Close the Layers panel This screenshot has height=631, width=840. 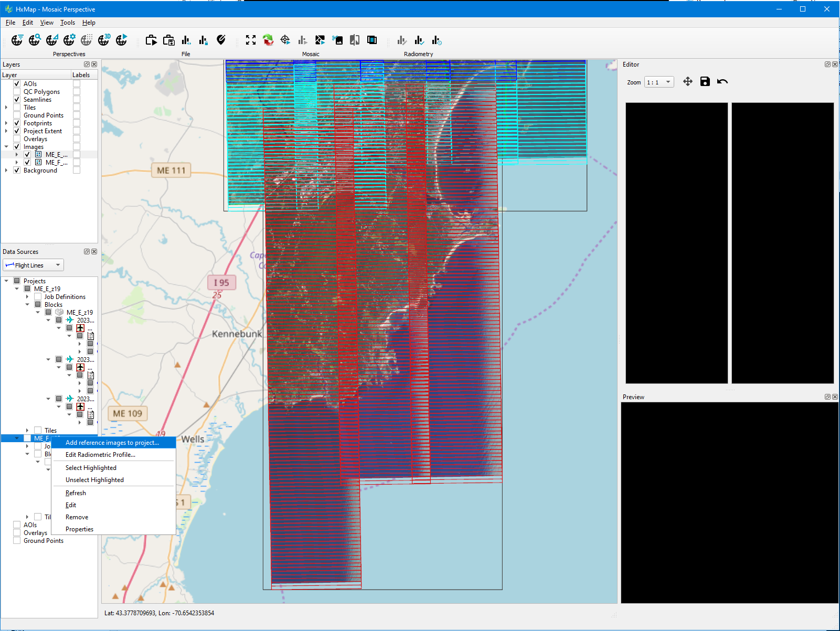click(94, 65)
